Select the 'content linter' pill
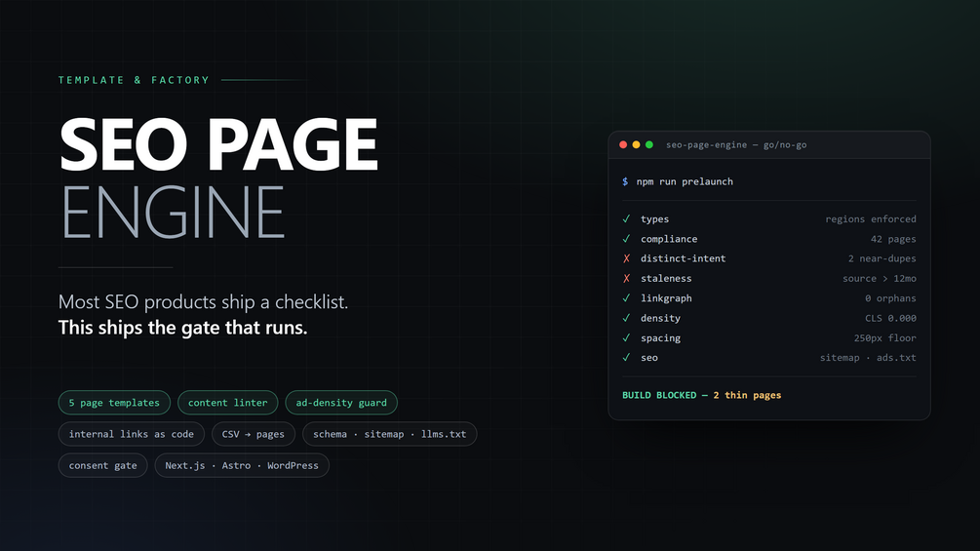Screen dimensions: 980x551 click(x=227, y=403)
